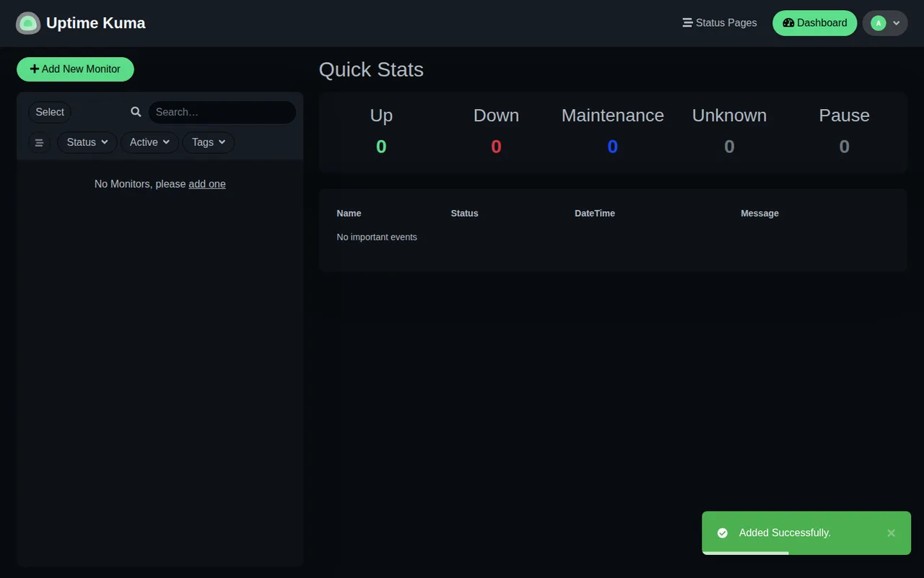This screenshot has height=578, width=924.
Task: Open Status Pages in the header
Action: 720,23
